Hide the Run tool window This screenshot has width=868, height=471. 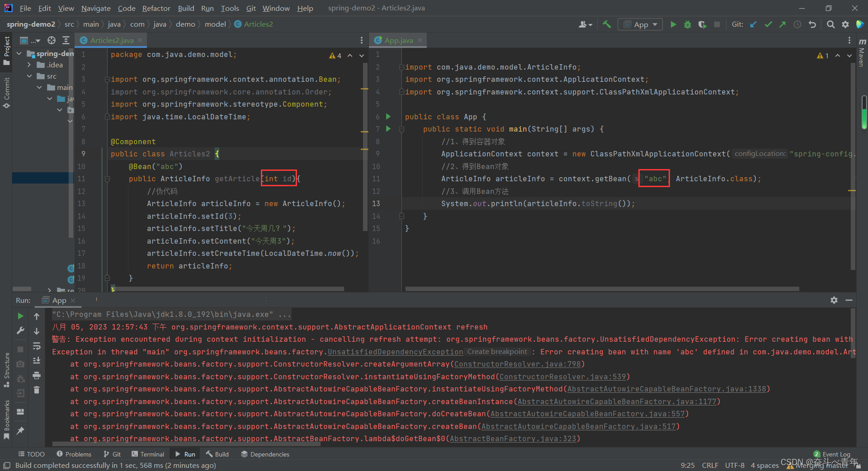click(x=849, y=300)
